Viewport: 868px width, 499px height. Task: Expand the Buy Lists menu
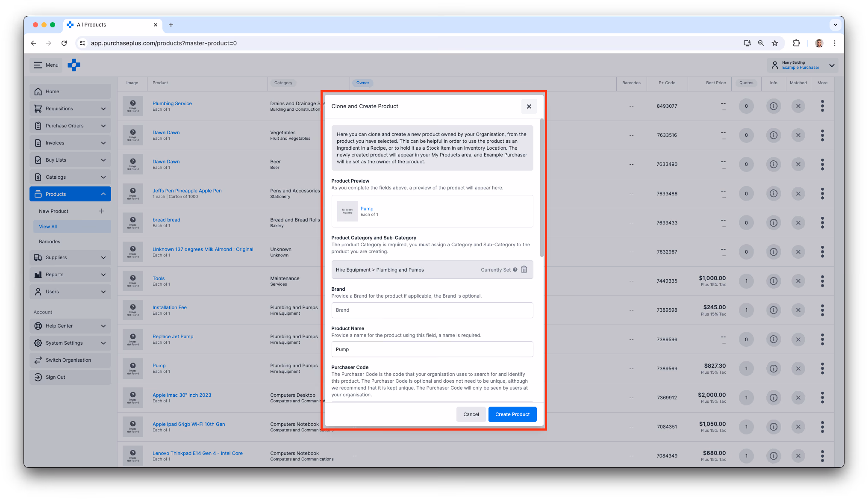coord(70,160)
